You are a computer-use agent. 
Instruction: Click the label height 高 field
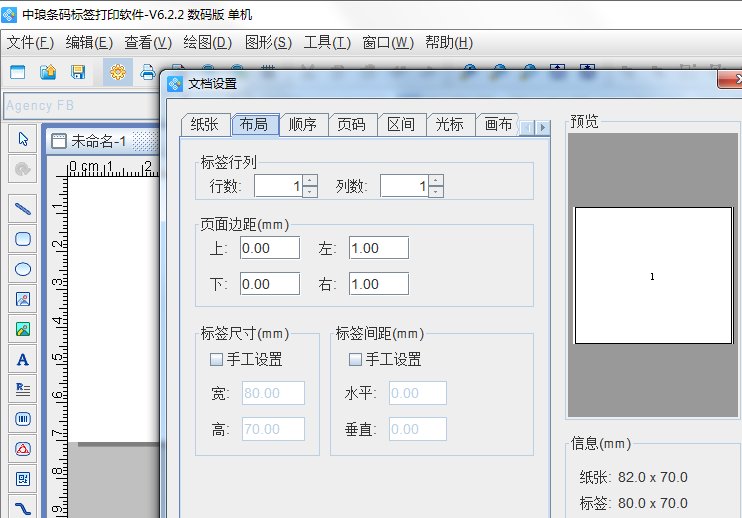274,429
